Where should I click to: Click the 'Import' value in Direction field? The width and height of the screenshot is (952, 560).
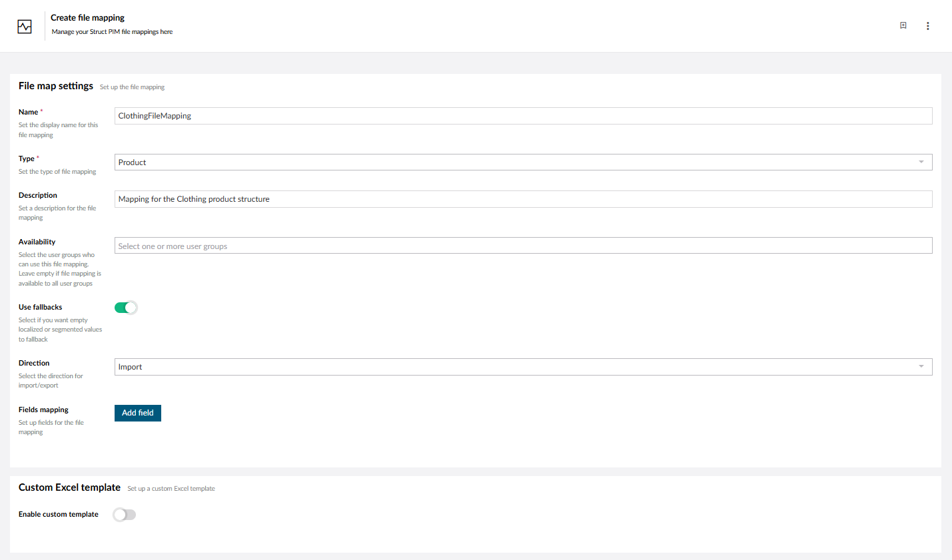[x=131, y=367]
